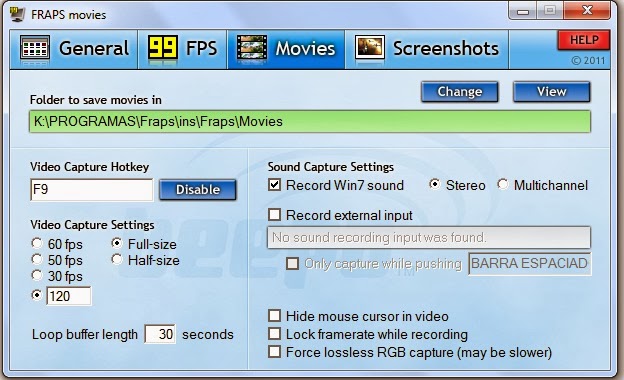
Task: Select Full-size capture option
Action: pyautogui.click(x=117, y=243)
